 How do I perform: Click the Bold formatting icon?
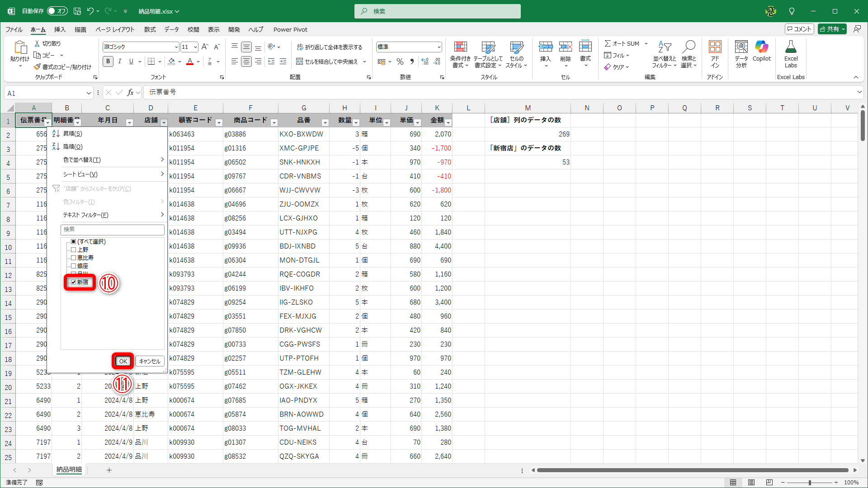click(108, 61)
